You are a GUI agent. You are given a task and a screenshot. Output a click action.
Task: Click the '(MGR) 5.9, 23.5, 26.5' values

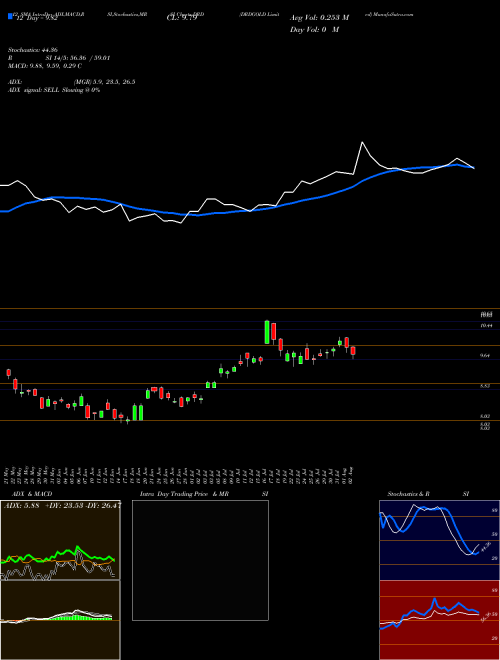104,82
